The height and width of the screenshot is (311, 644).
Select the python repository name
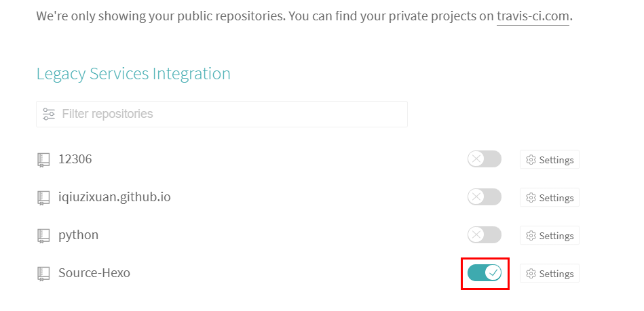(79, 235)
